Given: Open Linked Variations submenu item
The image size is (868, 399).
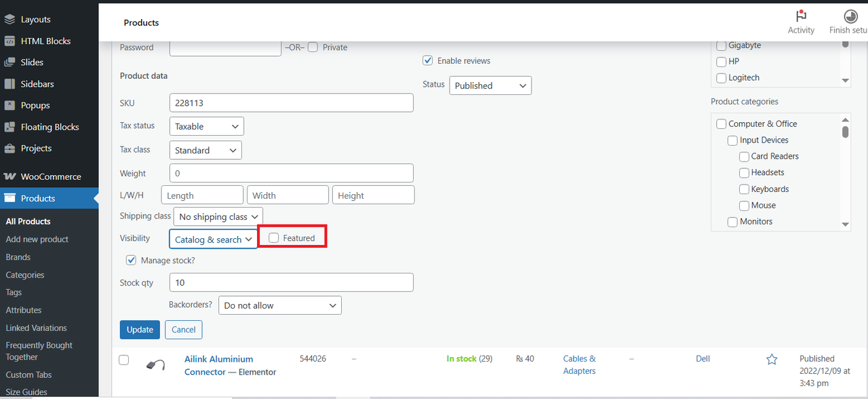Looking at the screenshot, I should (37, 328).
